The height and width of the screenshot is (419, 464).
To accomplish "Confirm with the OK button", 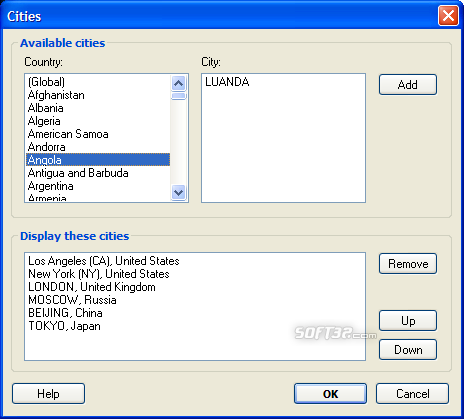I will coord(330,394).
